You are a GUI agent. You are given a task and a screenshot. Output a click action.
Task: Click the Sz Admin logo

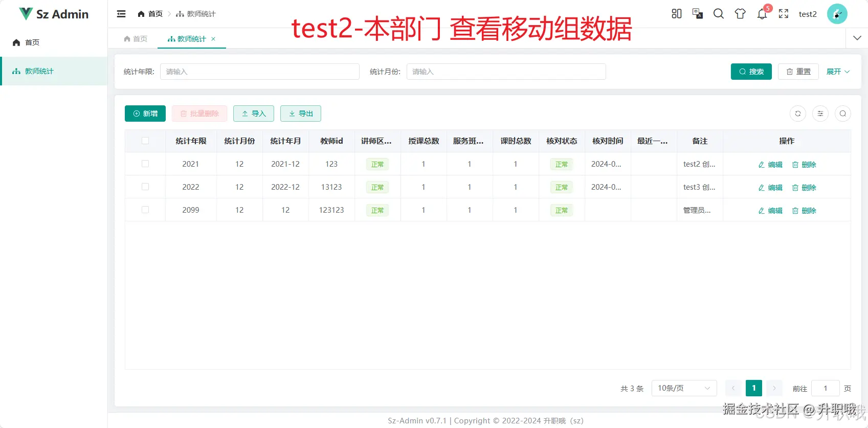(x=54, y=14)
